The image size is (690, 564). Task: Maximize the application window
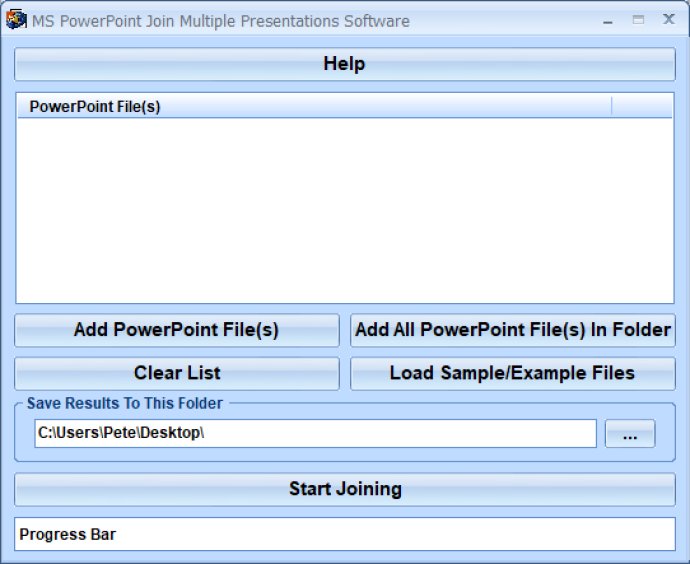[x=638, y=20]
